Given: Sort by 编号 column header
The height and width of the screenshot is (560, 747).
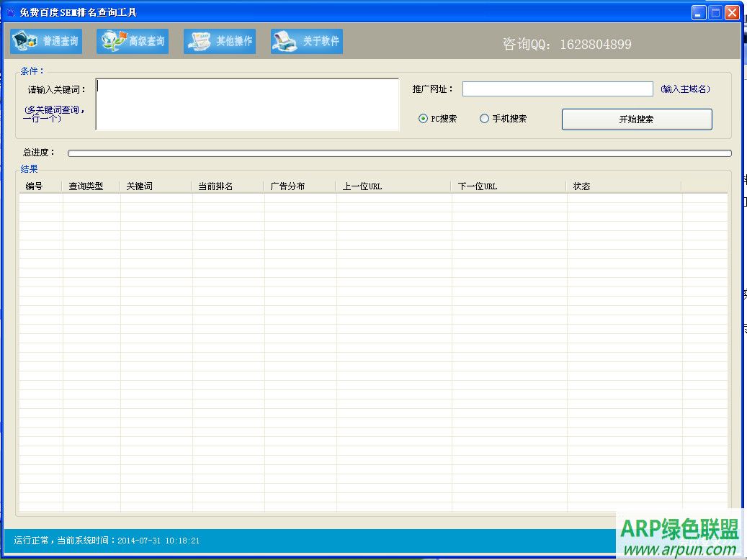Looking at the screenshot, I should (40, 186).
